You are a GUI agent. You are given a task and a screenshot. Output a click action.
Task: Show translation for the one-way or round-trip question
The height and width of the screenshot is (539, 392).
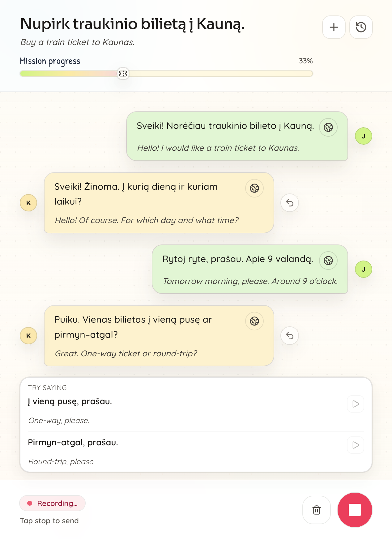click(254, 321)
